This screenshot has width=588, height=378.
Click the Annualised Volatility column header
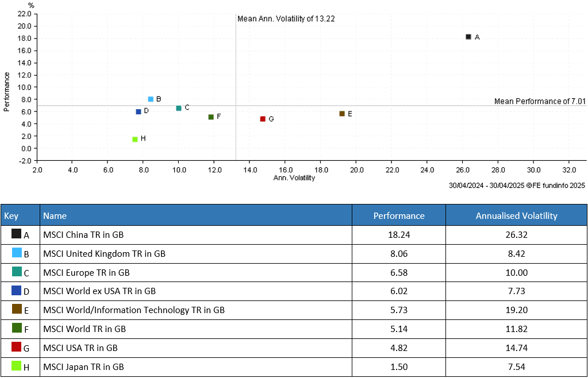point(516,215)
